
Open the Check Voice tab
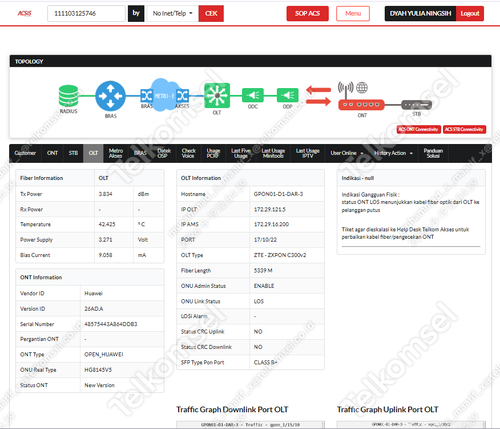click(189, 153)
